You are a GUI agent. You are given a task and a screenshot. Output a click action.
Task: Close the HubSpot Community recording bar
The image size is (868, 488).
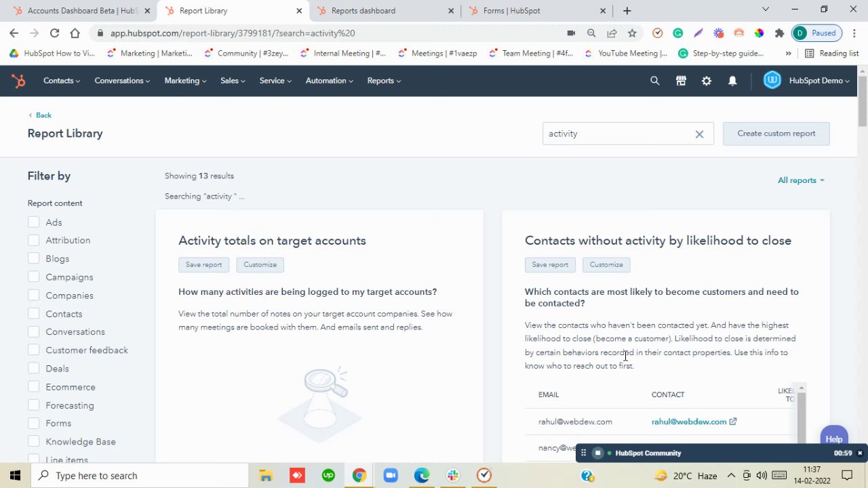click(x=860, y=453)
